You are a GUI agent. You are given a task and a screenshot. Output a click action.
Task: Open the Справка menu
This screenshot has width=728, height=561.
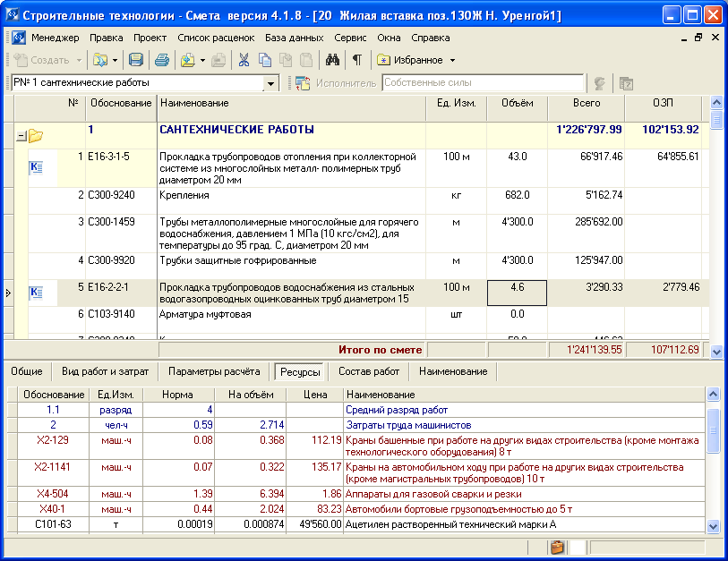point(431,38)
